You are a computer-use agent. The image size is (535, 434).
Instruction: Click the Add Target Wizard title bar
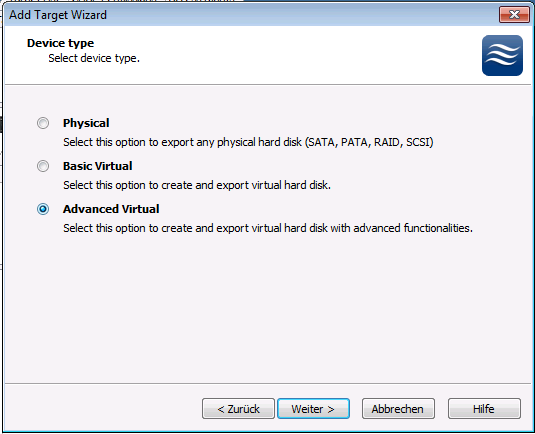[251, 15]
